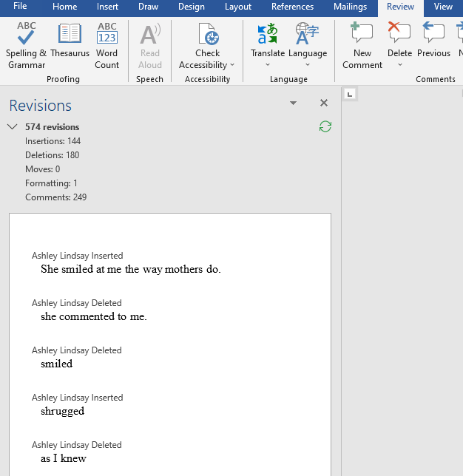The width and height of the screenshot is (463, 476).
Task: Open the References ribbon tab
Action: point(292,7)
